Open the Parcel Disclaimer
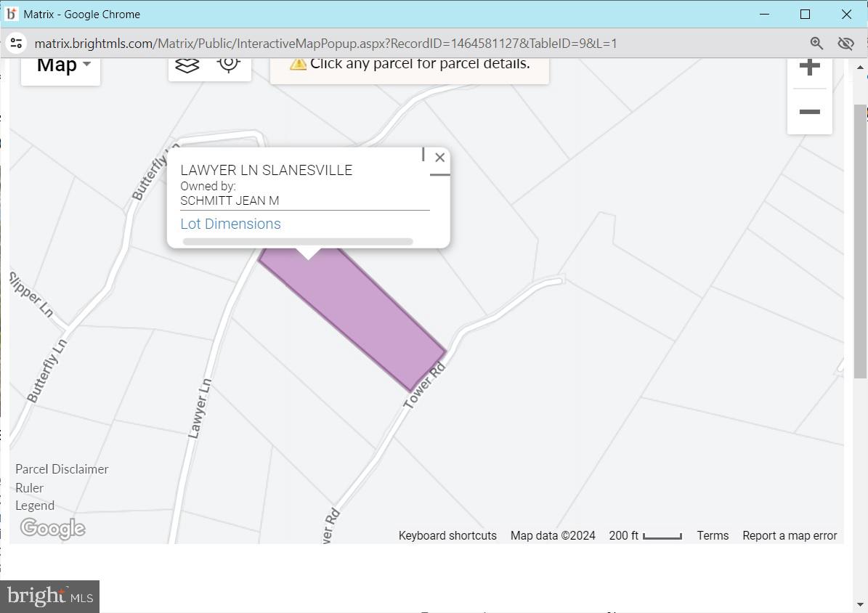The height and width of the screenshot is (613, 868). (x=62, y=469)
